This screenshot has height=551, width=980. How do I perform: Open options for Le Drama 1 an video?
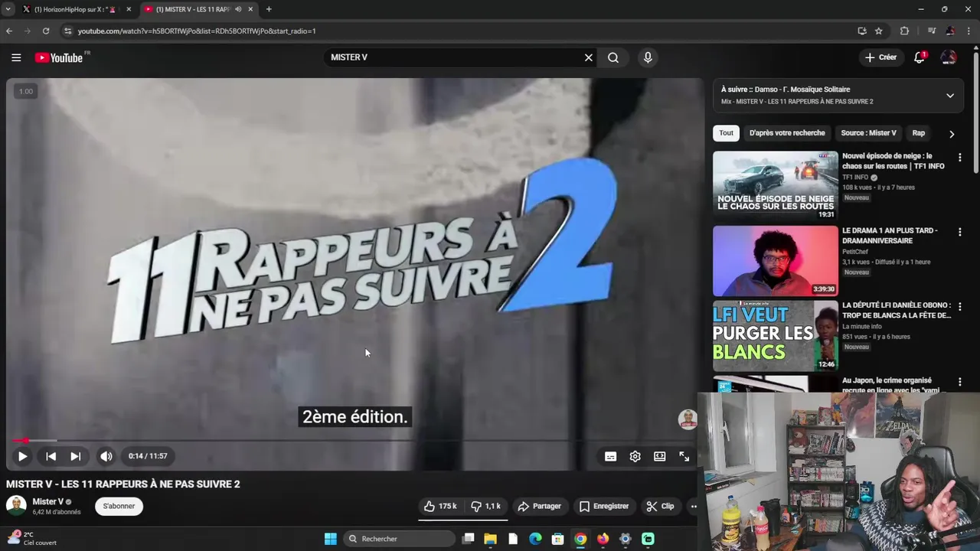[959, 232]
